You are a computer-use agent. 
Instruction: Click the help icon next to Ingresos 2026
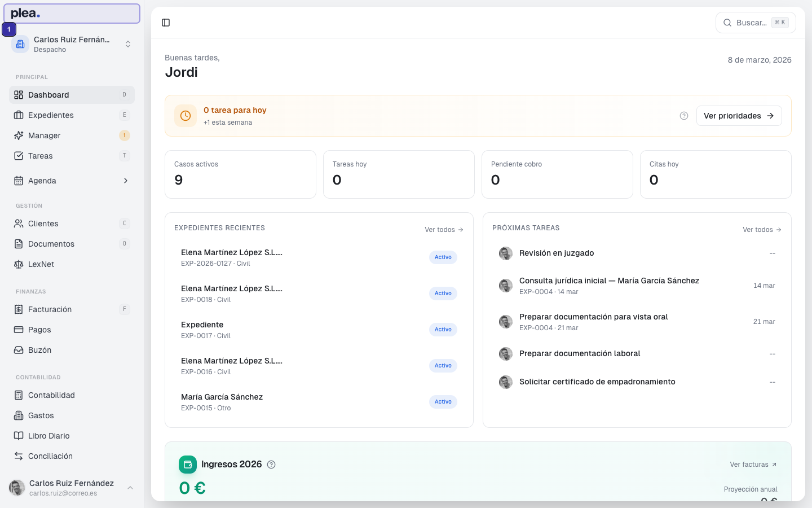click(x=271, y=465)
